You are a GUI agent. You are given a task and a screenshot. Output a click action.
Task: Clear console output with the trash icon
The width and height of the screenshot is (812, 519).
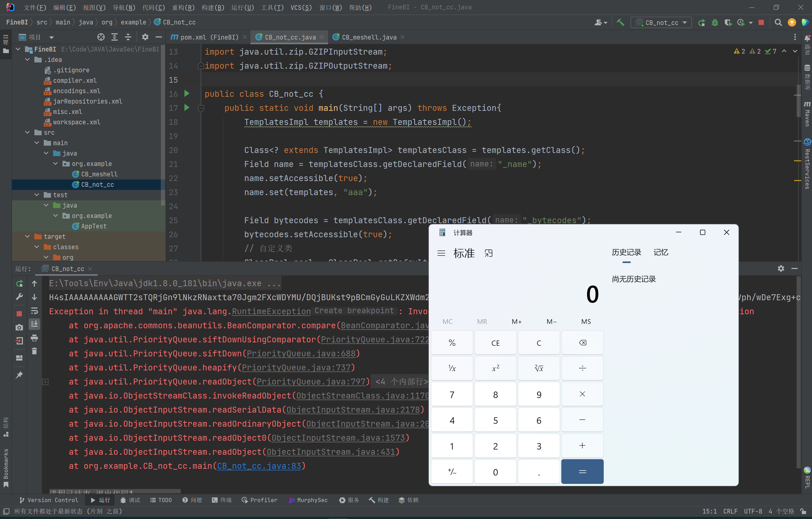(x=34, y=351)
